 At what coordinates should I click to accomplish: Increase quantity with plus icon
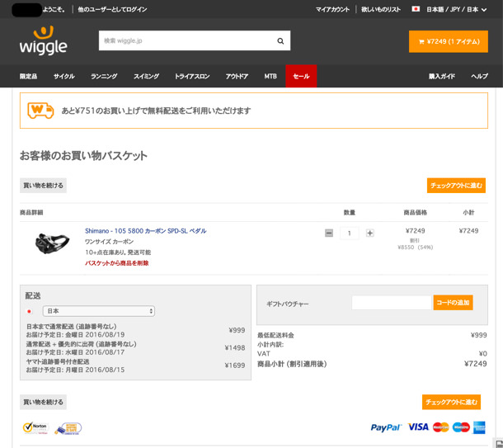coord(370,233)
